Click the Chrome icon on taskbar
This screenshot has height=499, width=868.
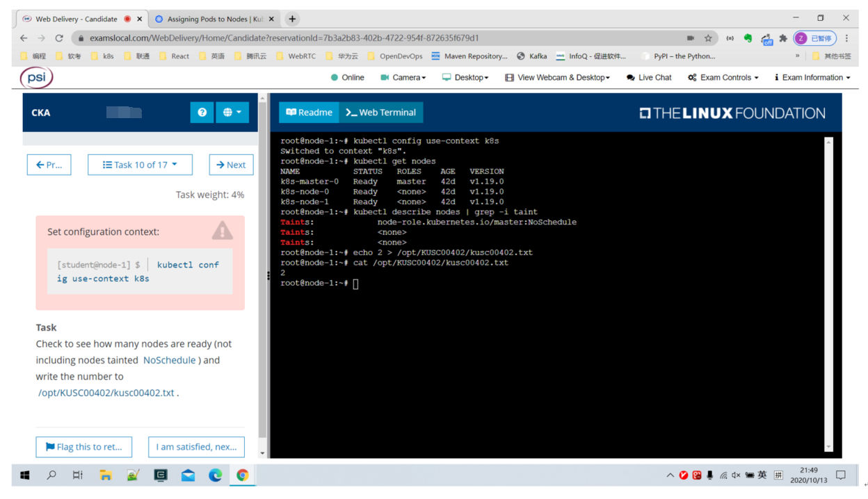(x=243, y=475)
